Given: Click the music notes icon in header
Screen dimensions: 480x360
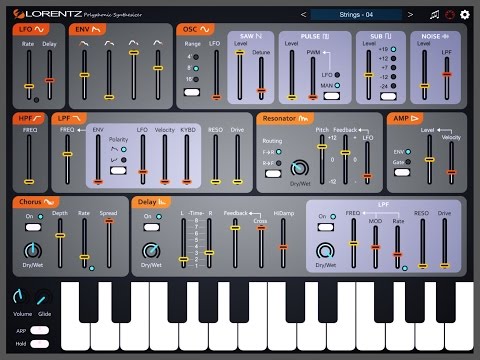Looking at the screenshot, I should coord(434,15).
